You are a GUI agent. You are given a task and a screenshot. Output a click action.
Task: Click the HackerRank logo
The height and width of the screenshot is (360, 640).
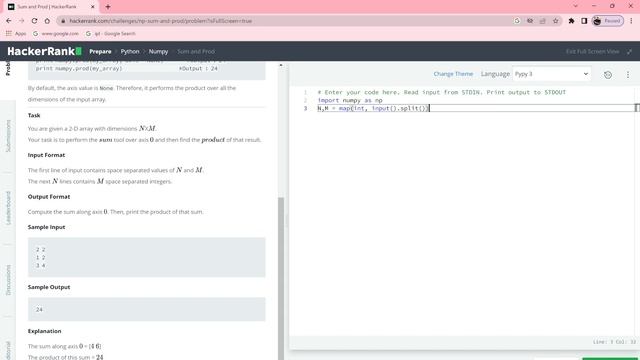[44, 51]
